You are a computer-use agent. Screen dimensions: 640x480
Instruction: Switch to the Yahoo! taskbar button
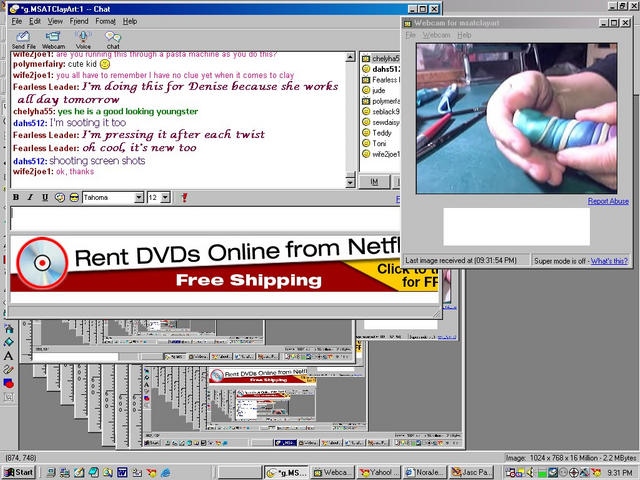coord(378,473)
